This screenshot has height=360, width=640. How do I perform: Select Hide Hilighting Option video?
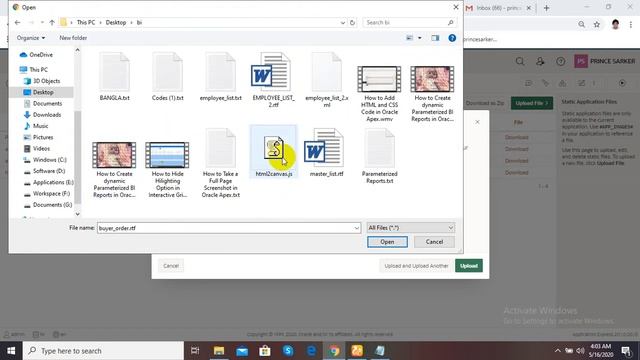click(x=167, y=170)
